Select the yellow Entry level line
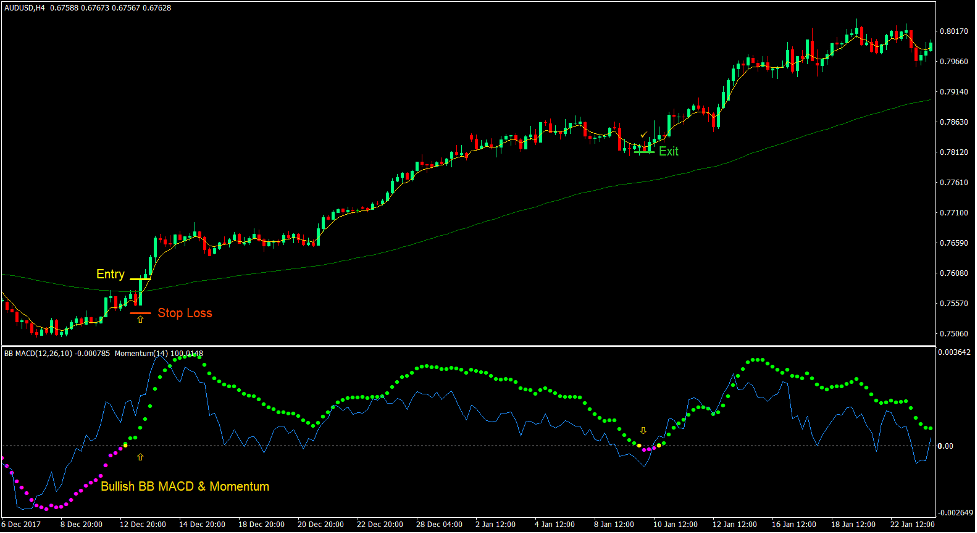This screenshot has height=533, width=977. pos(140,278)
